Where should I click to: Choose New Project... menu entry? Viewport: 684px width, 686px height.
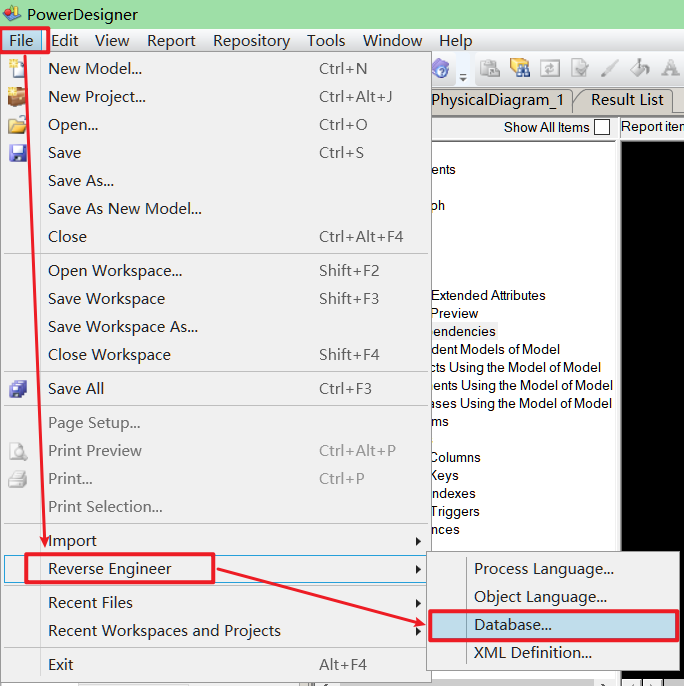[x=216, y=97]
